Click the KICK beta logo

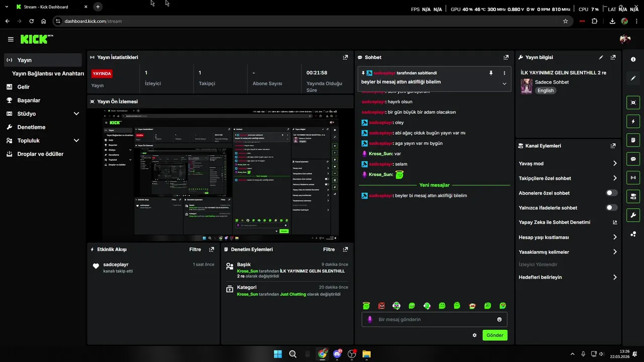click(37, 39)
